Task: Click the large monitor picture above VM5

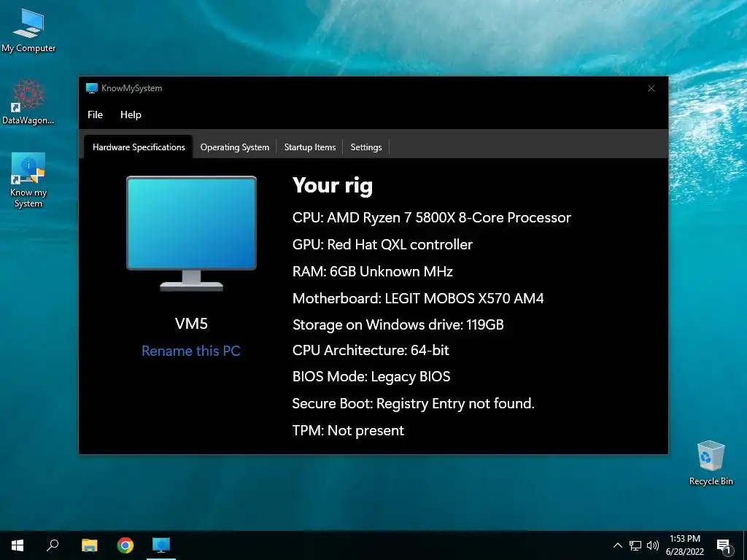Action: click(192, 233)
